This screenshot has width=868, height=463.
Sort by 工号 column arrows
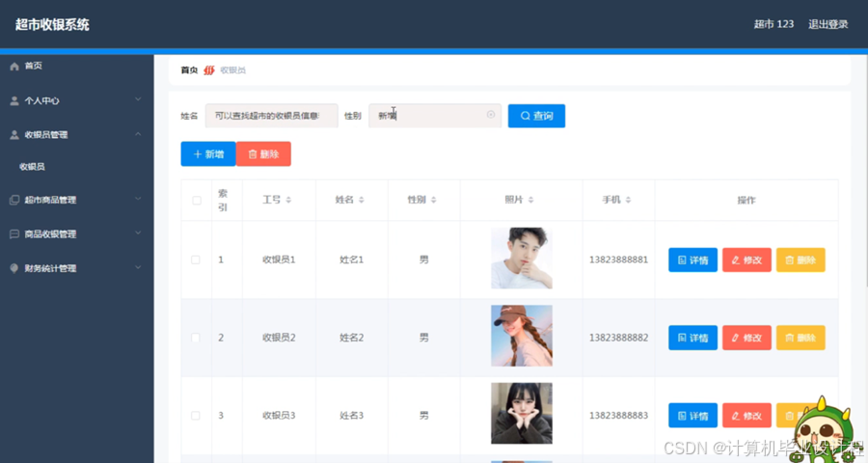(x=288, y=200)
